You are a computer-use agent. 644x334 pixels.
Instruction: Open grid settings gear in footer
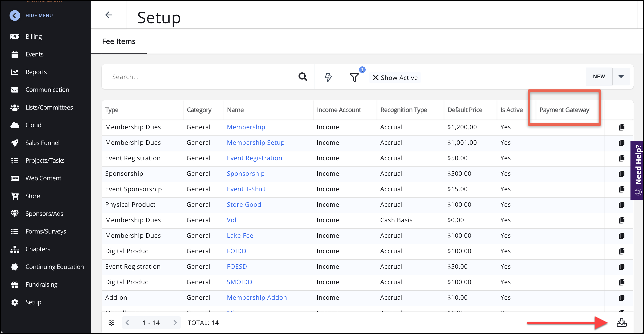[111, 322]
